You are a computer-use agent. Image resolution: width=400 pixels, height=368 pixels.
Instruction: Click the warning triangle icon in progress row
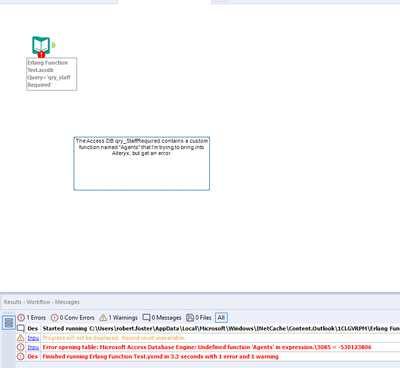pos(21,338)
